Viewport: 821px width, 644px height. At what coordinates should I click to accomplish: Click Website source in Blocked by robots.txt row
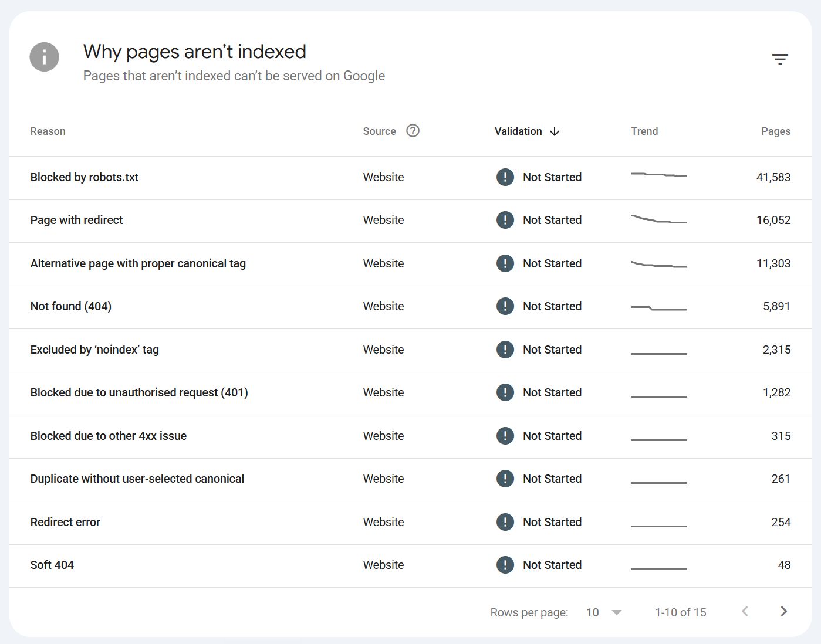tap(383, 177)
